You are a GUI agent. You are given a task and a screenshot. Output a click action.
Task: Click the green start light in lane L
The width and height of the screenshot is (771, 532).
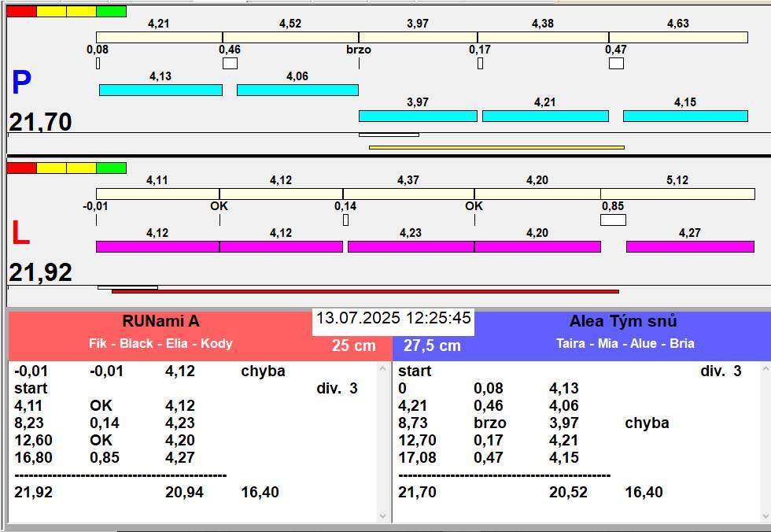point(111,168)
